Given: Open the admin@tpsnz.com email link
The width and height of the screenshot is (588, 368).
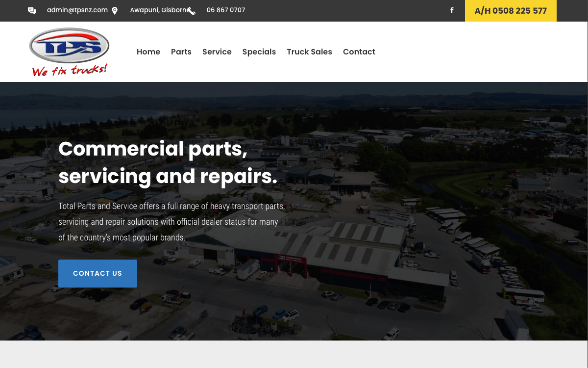Looking at the screenshot, I should click(x=77, y=10).
